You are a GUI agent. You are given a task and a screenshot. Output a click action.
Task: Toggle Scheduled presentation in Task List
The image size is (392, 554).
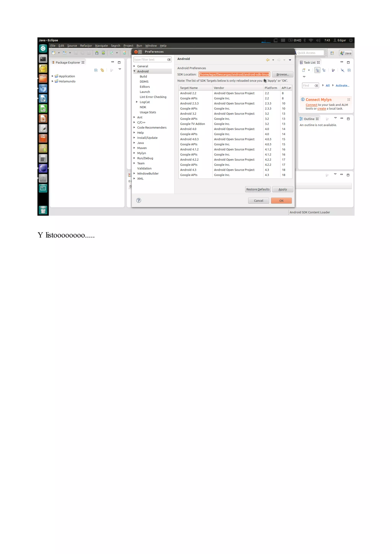coord(324,70)
